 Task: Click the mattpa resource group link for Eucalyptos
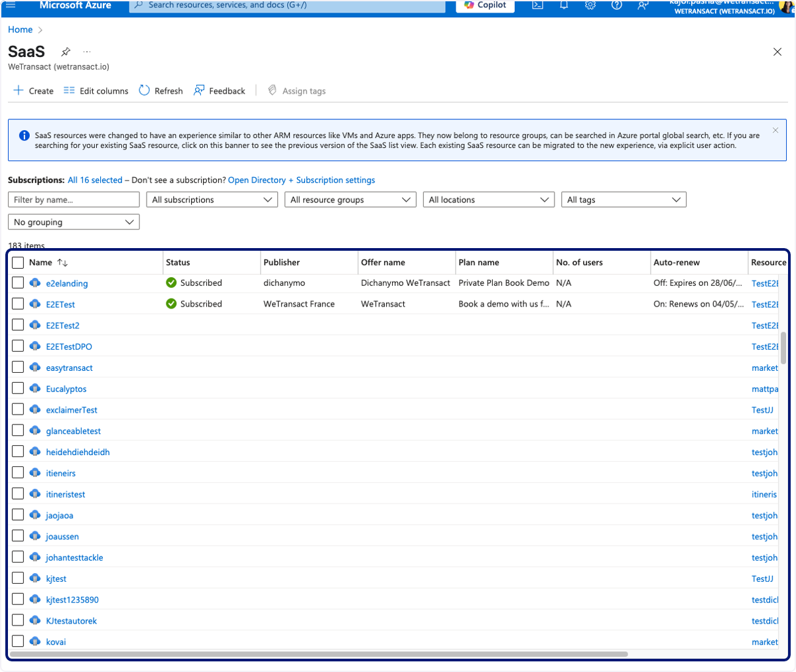pyautogui.click(x=765, y=389)
